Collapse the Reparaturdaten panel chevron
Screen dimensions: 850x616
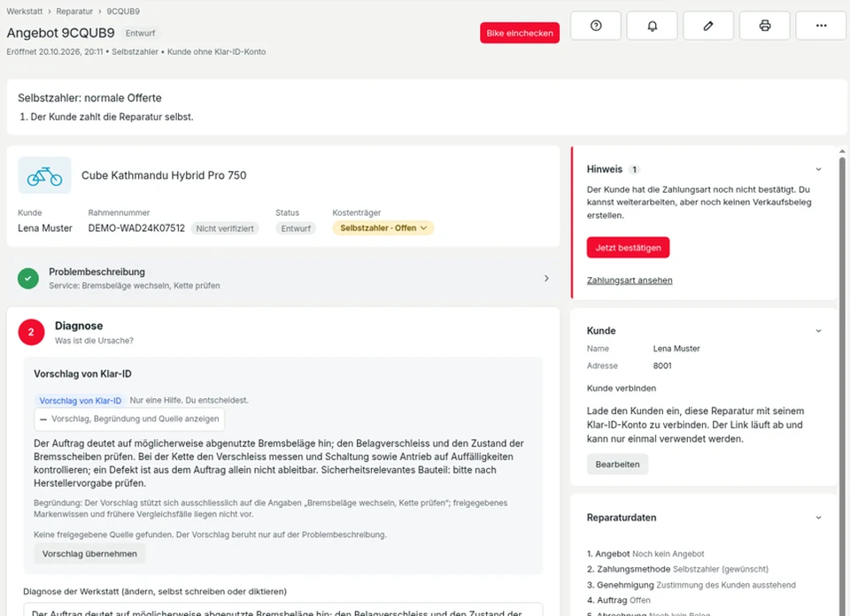tap(818, 518)
